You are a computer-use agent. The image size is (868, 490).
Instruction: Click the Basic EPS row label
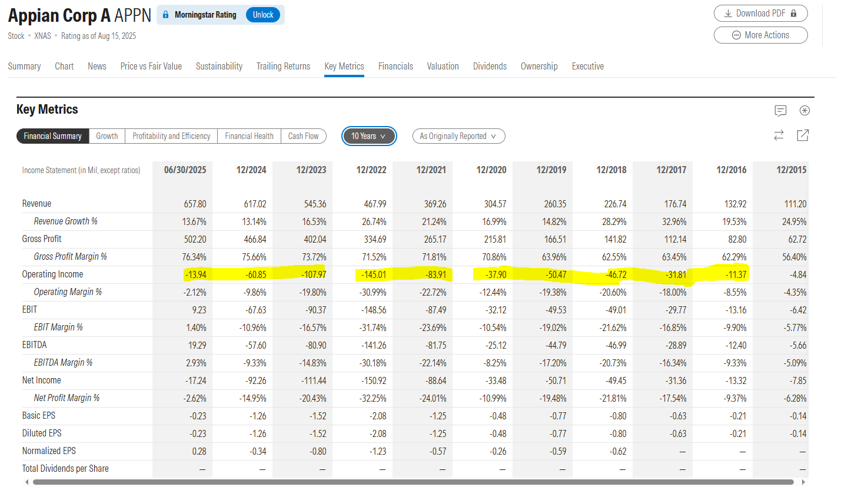click(39, 416)
